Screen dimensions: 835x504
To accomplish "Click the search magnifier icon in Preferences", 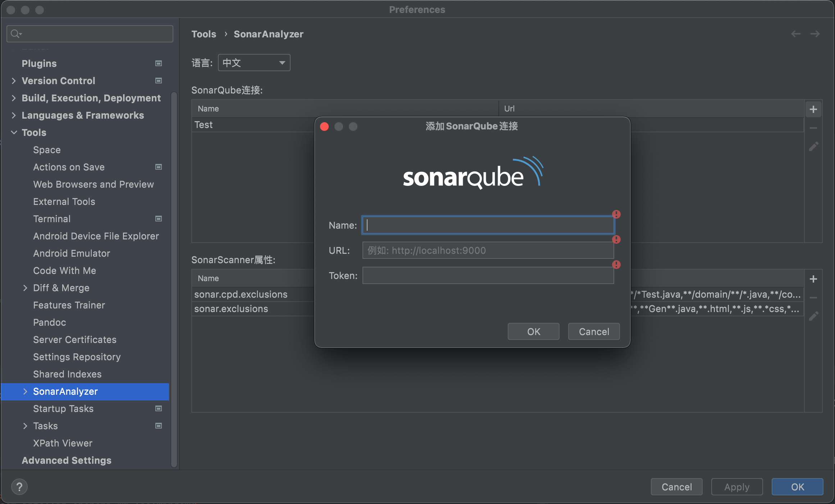I will (x=16, y=34).
